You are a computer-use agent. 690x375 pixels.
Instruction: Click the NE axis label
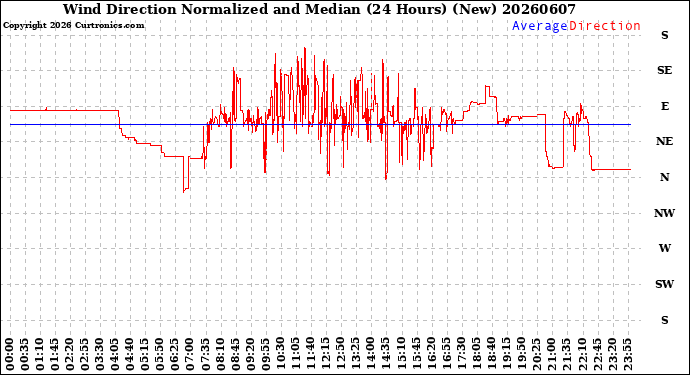tap(665, 141)
